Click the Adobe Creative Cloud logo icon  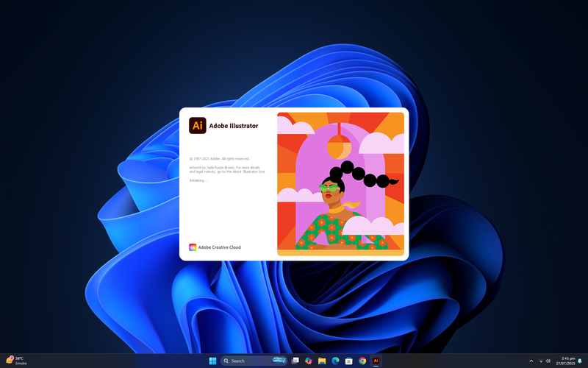pos(193,247)
